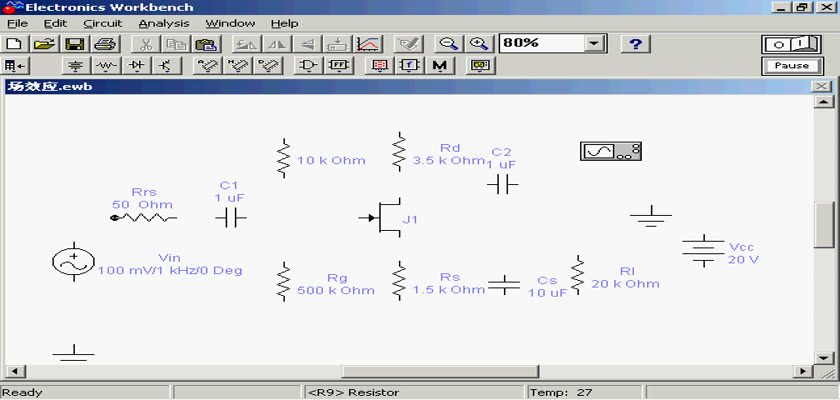840x400 pixels.
Task: Click the Pause button
Action: click(791, 66)
